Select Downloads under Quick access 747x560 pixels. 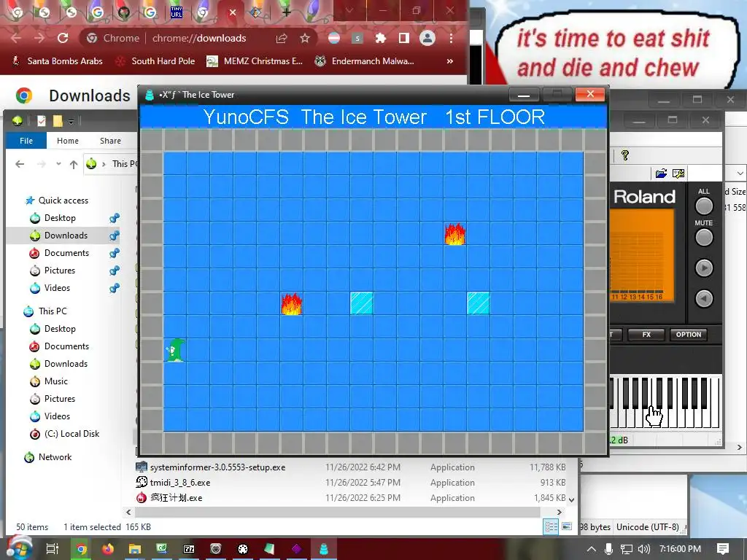tap(66, 236)
